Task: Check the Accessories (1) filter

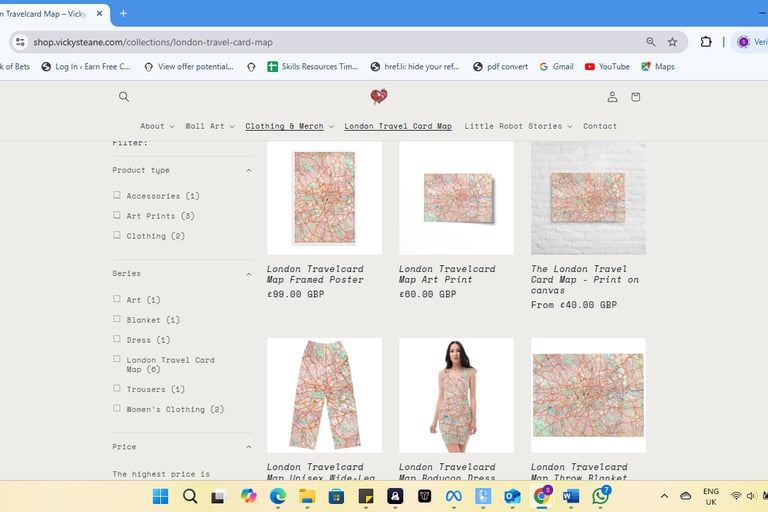Action: click(117, 195)
